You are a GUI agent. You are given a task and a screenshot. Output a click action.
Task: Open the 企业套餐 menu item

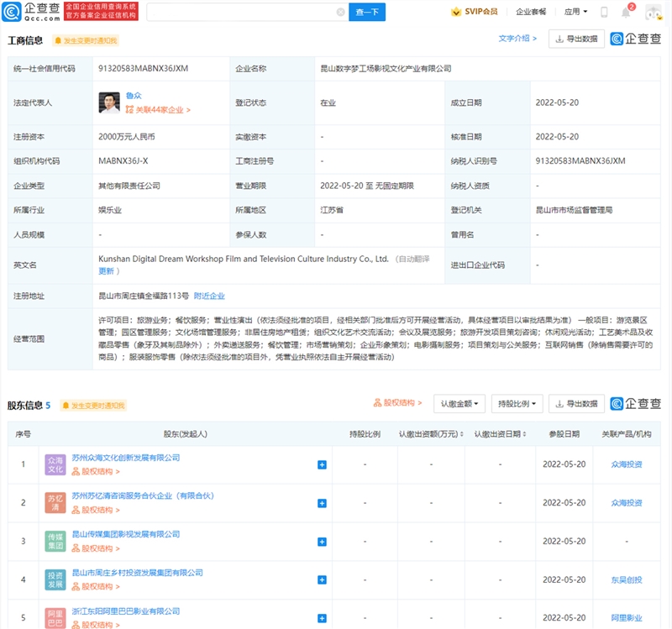point(531,12)
